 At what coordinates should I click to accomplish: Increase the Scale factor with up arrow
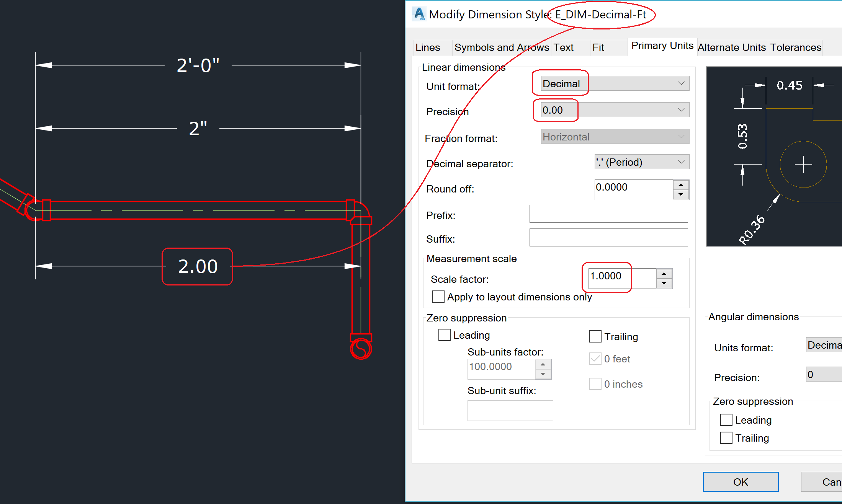pos(664,274)
